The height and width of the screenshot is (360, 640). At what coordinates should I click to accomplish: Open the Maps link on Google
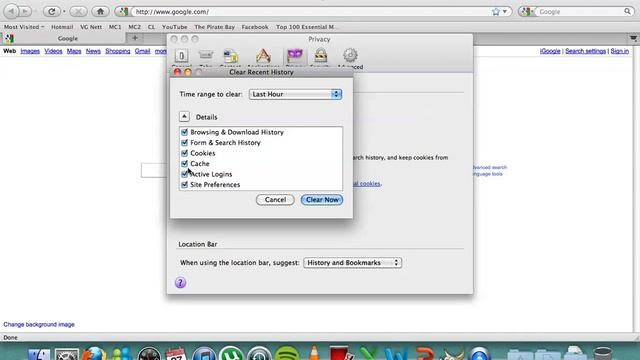(x=74, y=51)
